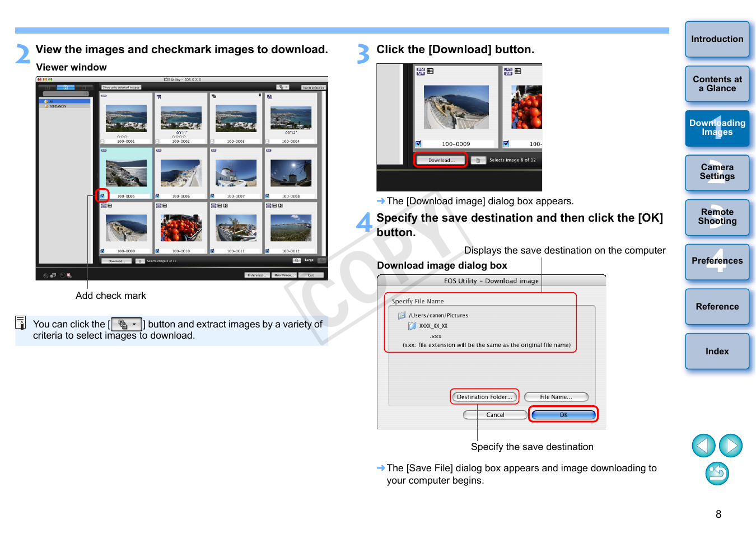This screenshot has width=756, height=534.
Task: Click the /Users/canon/Pictures folder icon
Action: point(402,316)
